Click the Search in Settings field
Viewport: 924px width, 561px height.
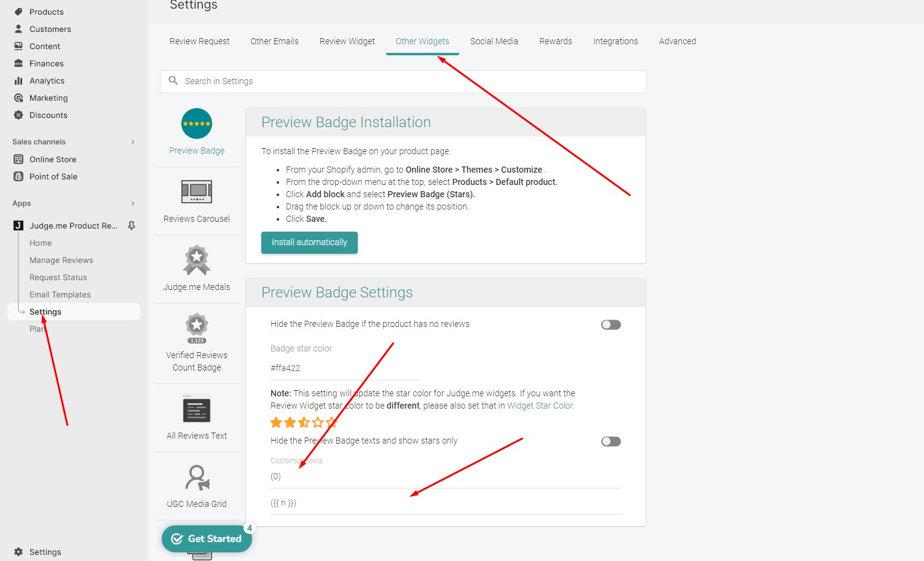[x=403, y=81]
